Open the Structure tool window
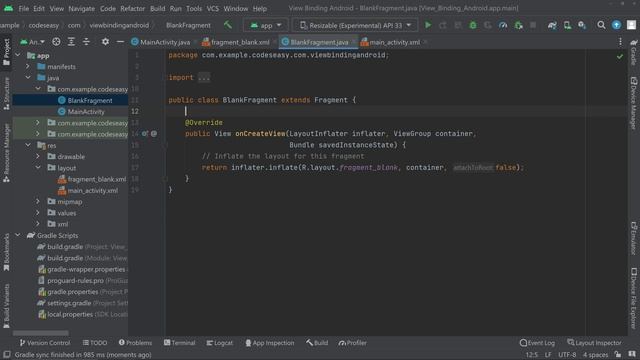The width and height of the screenshot is (640, 360). 6,93
